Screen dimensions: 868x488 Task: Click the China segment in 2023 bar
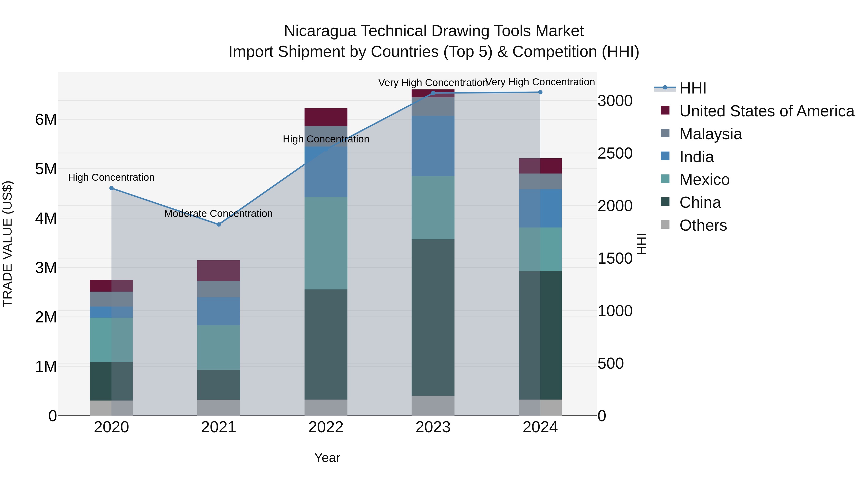tap(433, 318)
